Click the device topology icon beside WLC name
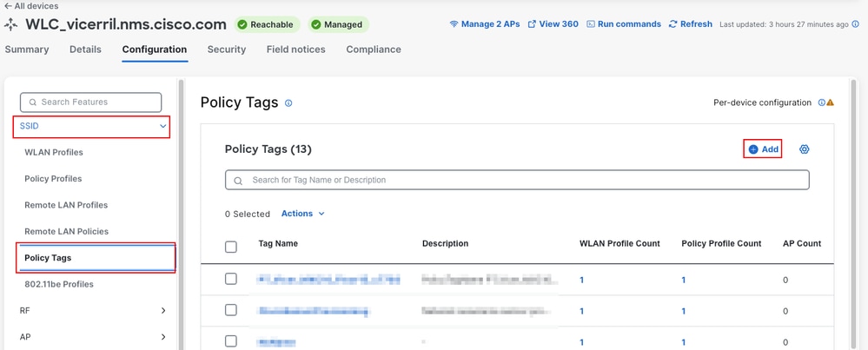Image resolution: width=868 pixels, height=350 pixels. (x=11, y=25)
